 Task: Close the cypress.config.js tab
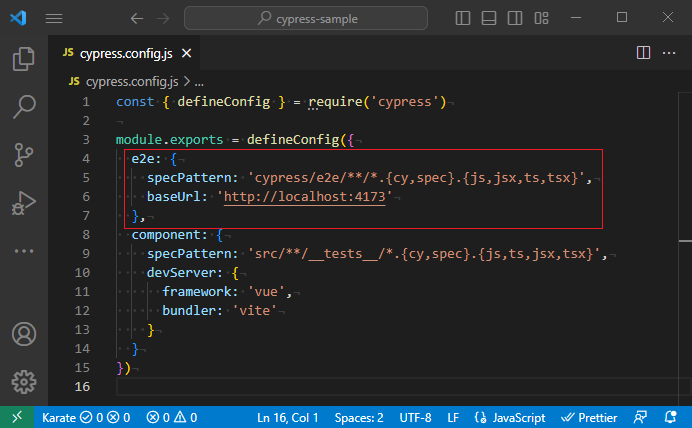[187, 53]
